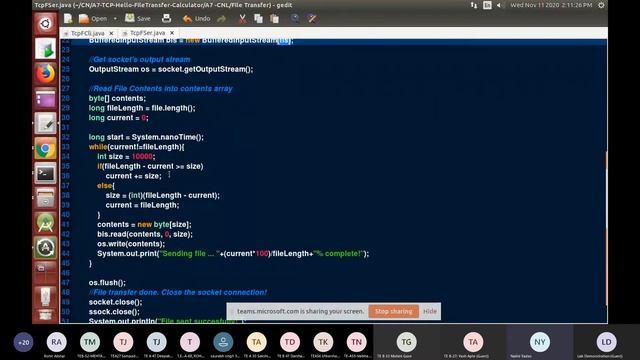Click the value 10000 in 'int size'
This screenshot has width=640, height=360.
click(x=142, y=157)
